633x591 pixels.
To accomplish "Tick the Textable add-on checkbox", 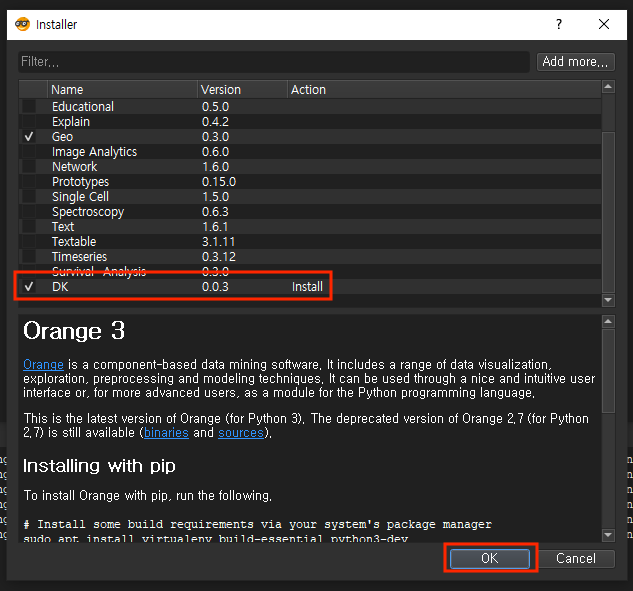I will pyautogui.click(x=29, y=241).
